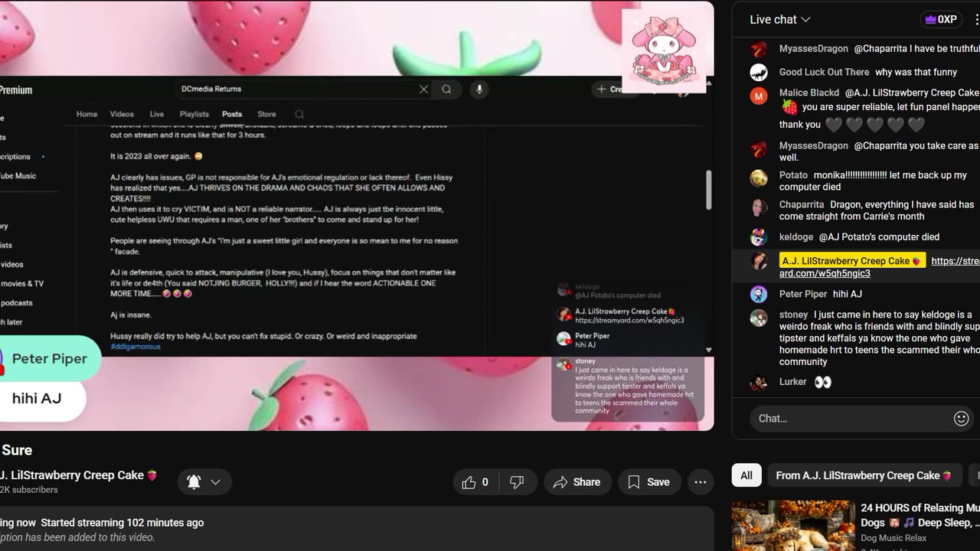The width and height of the screenshot is (980, 551).
Task: Click Peter Piper avatar in chat
Action: click(759, 295)
